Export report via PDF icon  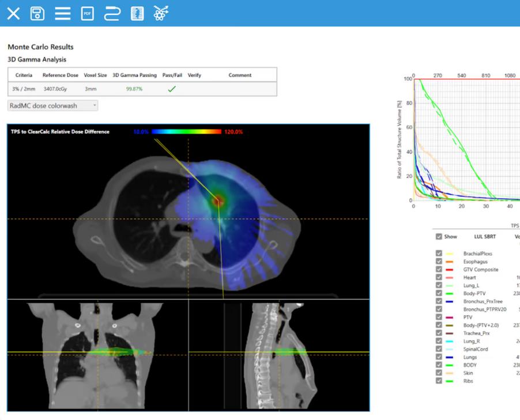[x=87, y=14]
